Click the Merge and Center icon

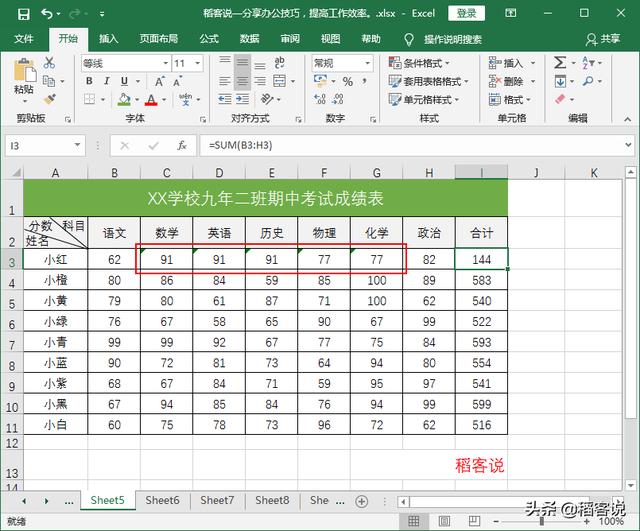pos(280,81)
